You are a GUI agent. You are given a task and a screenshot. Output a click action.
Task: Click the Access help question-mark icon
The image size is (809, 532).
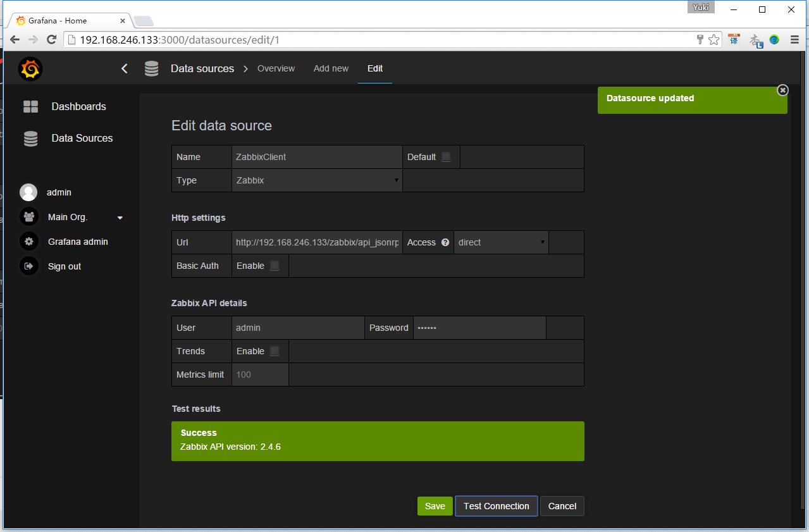(445, 242)
